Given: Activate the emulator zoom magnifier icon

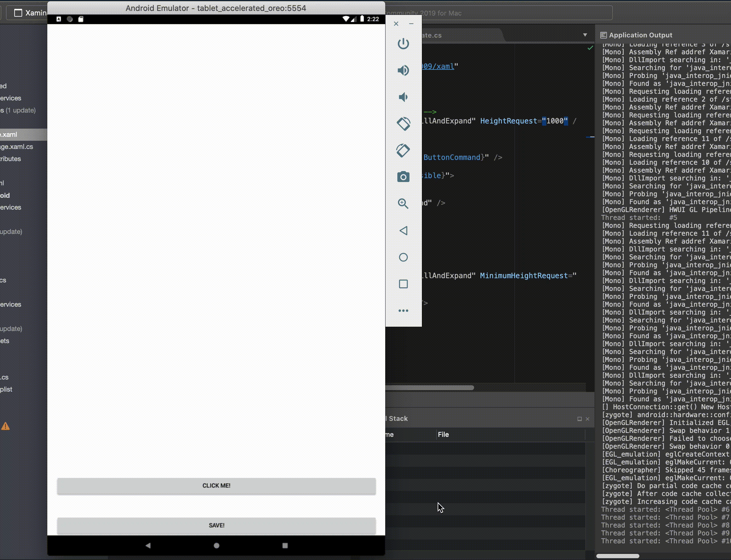Looking at the screenshot, I should coord(403,204).
